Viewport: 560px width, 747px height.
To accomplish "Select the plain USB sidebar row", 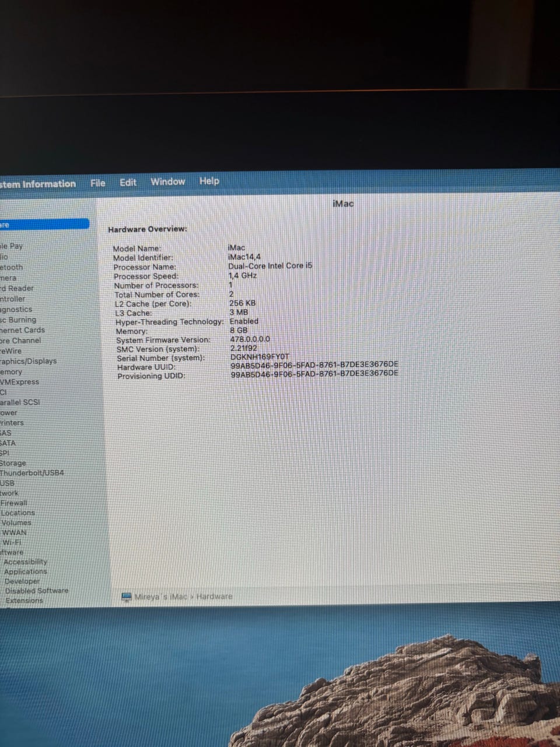I will [x=7, y=483].
